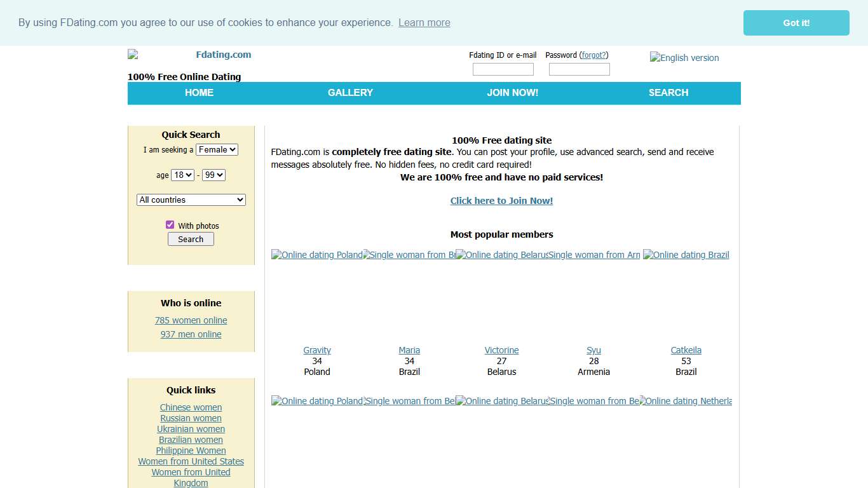Open the 785 women online link
Image resolution: width=868 pixels, height=488 pixels.
[191, 321]
